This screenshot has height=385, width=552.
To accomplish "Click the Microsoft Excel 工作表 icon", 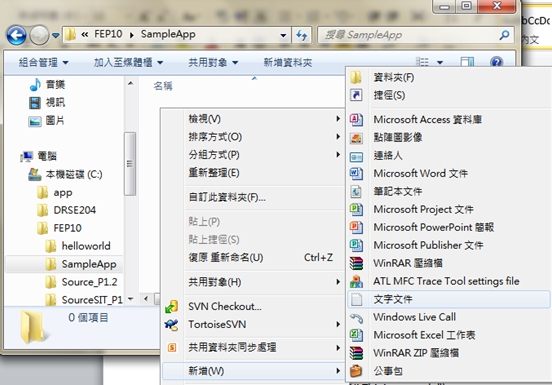I will pos(356,335).
